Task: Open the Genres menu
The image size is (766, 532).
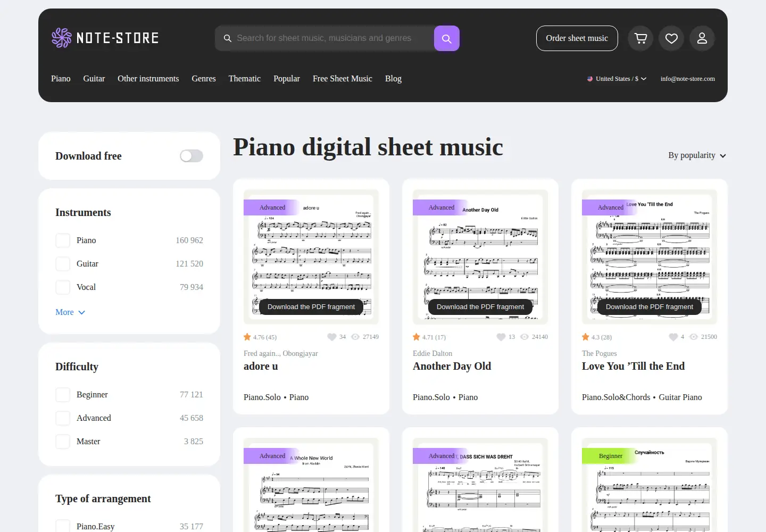Action: tap(204, 79)
